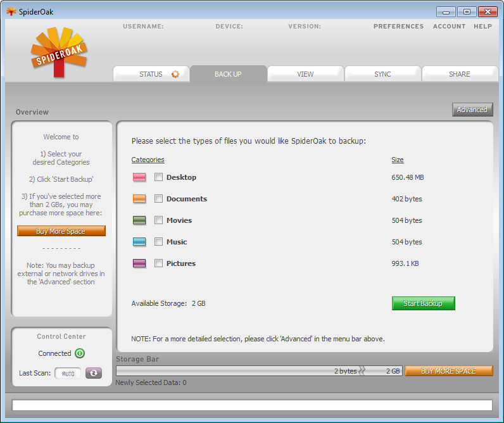Click the orange Documents category icon
Image resolution: width=504 pixels, height=423 pixels.
point(139,199)
